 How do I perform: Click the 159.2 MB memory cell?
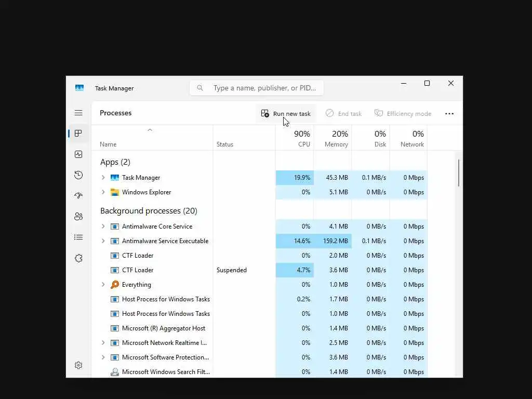[x=333, y=241]
